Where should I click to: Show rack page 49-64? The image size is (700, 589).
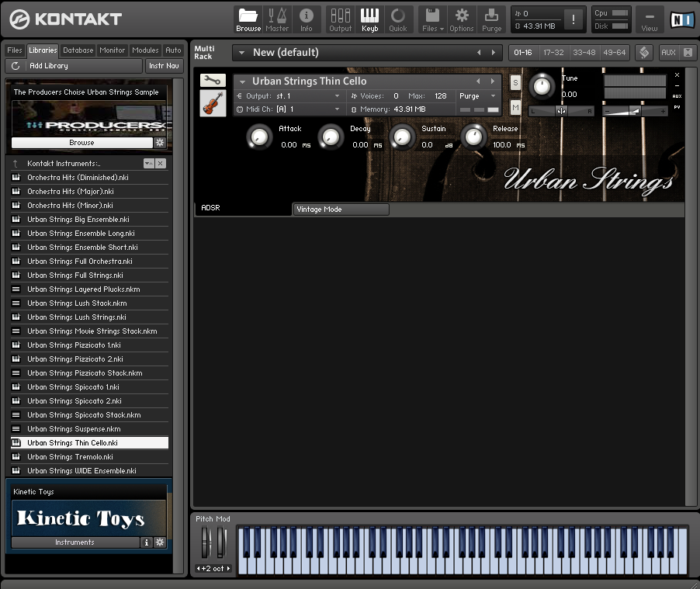[x=615, y=53]
